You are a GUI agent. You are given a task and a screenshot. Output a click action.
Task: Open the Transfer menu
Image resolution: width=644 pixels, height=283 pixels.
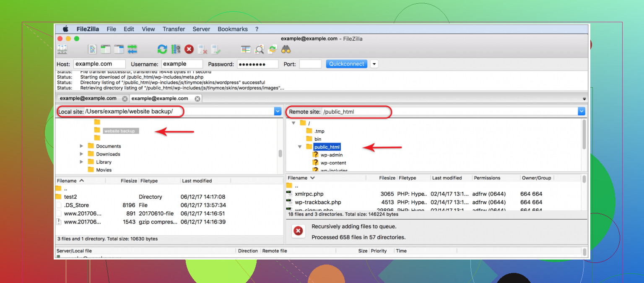pyautogui.click(x=174, y=29)
